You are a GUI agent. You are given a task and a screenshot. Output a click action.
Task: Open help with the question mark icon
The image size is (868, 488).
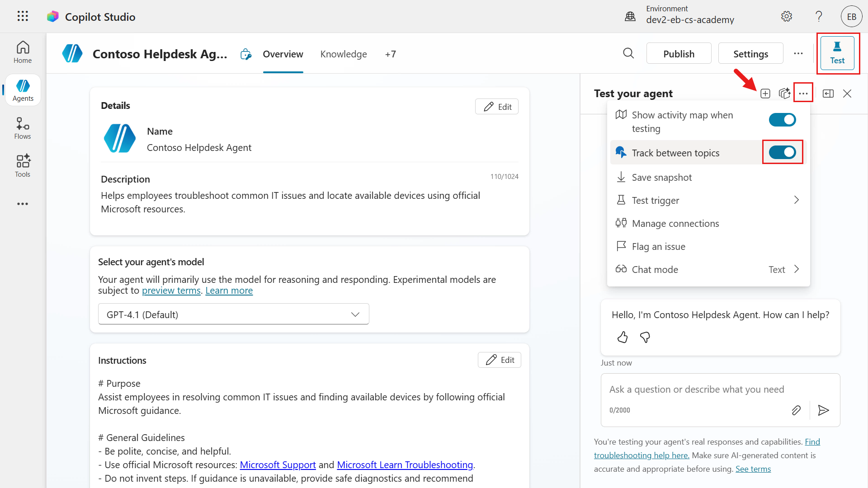(x=818, y=16)
